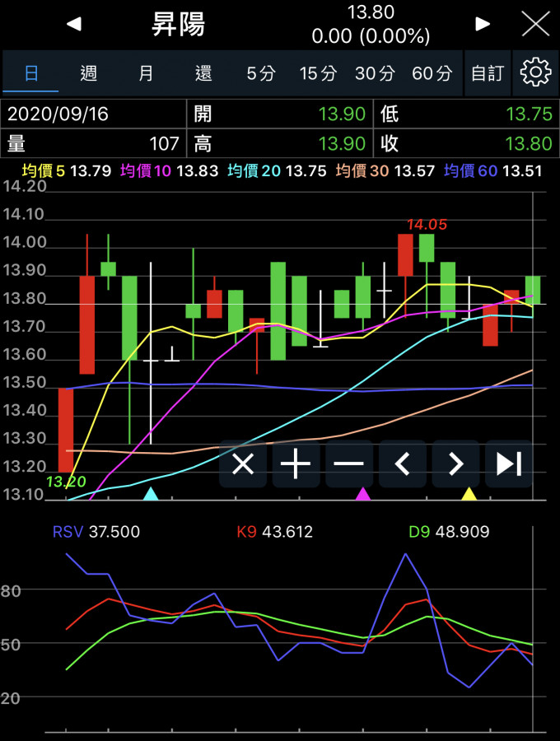
Task: Open 自訂 custom period button
Action: (x=487, y=73)
